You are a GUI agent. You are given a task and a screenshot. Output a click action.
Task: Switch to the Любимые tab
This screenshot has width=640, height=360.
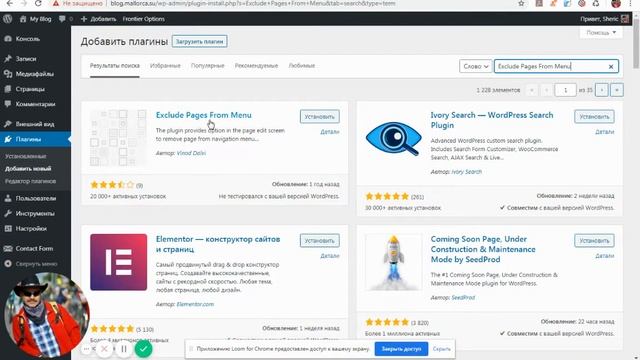(x=302, y=66)
